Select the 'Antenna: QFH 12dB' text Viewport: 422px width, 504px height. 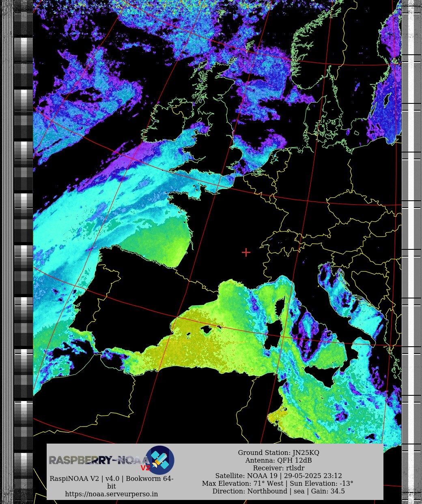278,460
